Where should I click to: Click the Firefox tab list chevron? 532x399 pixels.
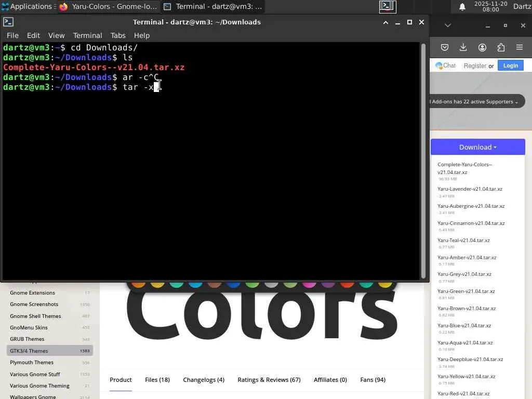click(x=447, y=25)
